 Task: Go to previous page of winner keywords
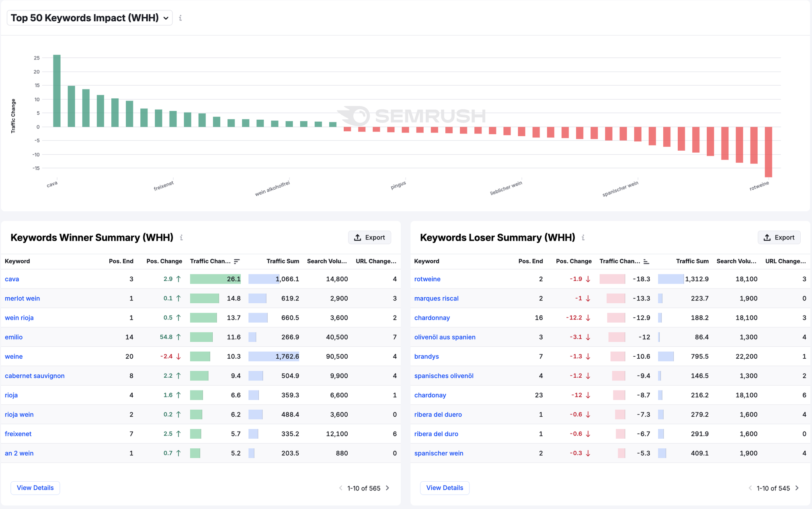341,488
